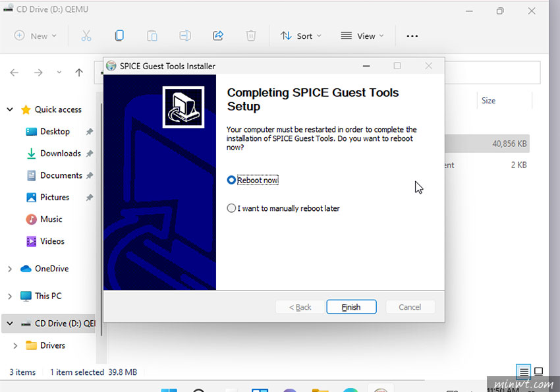The height and width of the screenshot is (392, 560).
Task: Open the View dropdown in Explorer
Action: pos(362,36)
